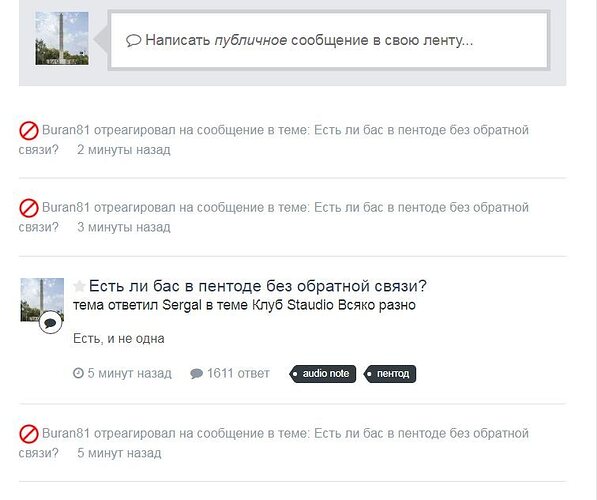Click the 'пентод' tag
The width and height of the screenshot is (597, 500).
point(390,374)
